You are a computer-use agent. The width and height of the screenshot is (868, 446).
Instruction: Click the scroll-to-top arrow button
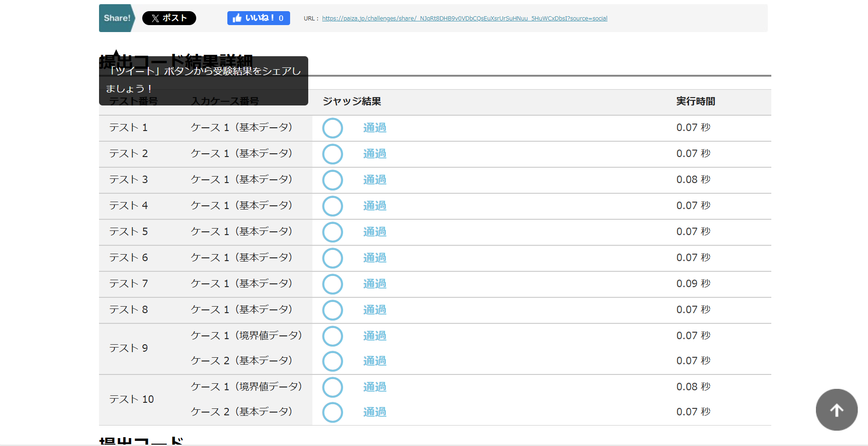[x=836, y=410]
